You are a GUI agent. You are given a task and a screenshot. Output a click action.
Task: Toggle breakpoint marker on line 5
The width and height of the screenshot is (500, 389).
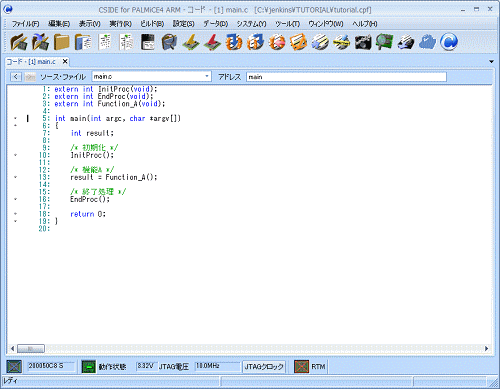pos(15,118)
